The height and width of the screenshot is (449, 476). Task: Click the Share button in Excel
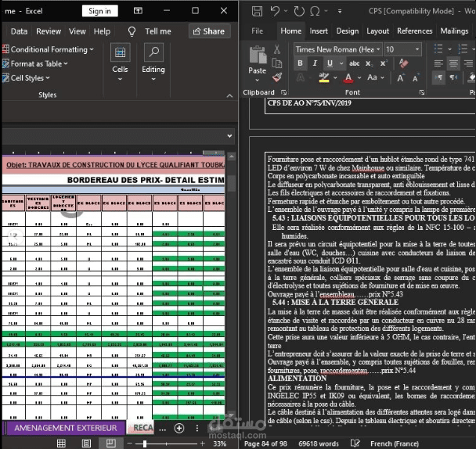point(210,31)
